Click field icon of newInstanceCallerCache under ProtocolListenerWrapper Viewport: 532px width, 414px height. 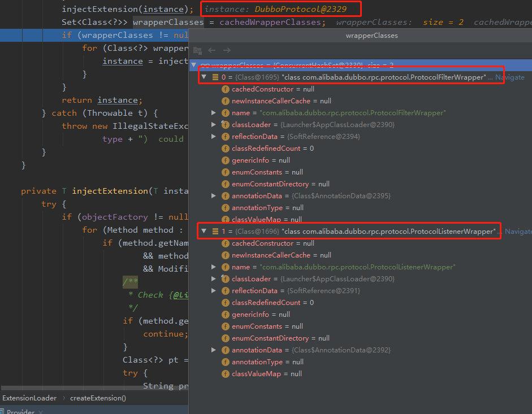pos(225,255)
